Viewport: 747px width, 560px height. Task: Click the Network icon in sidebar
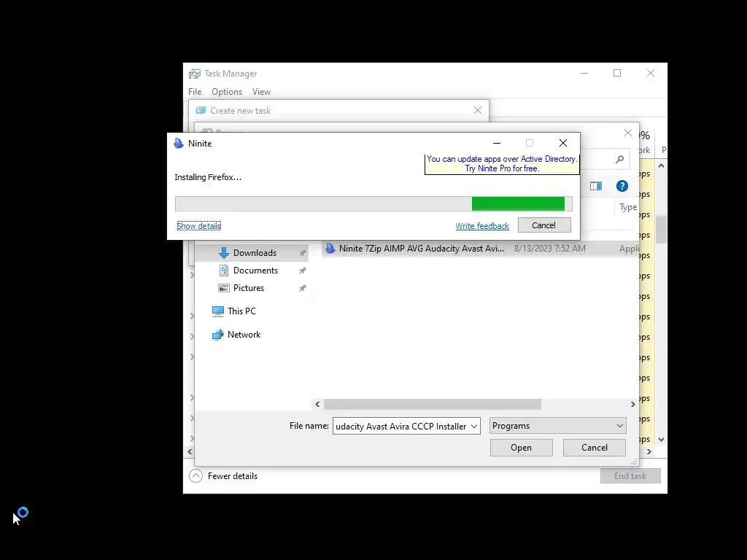click(217, 335)
